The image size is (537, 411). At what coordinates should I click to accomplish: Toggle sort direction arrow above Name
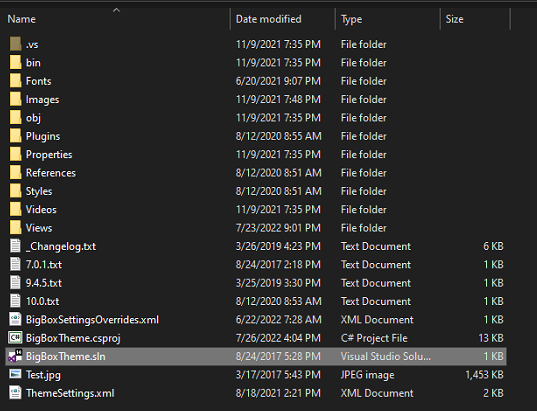(x=116, y=10)
